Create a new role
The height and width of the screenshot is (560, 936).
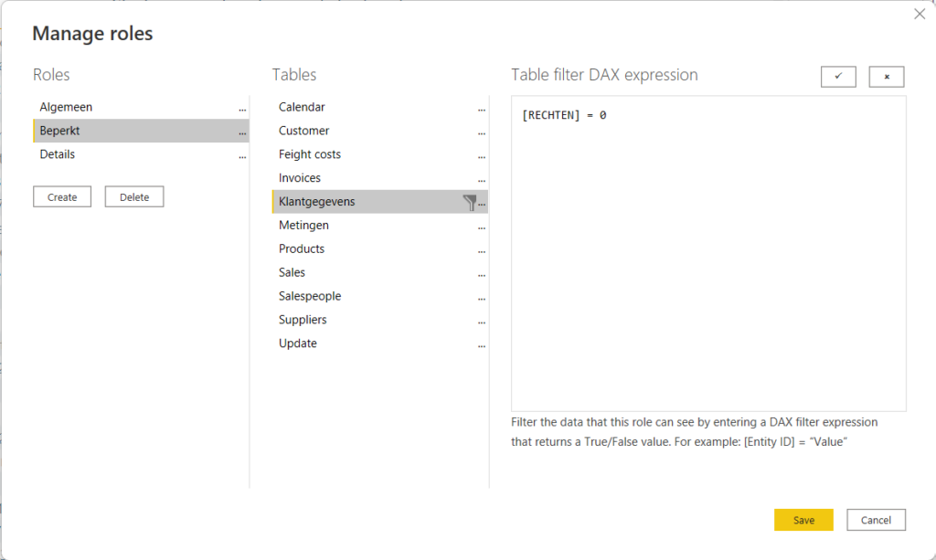[x=62, y=196]
